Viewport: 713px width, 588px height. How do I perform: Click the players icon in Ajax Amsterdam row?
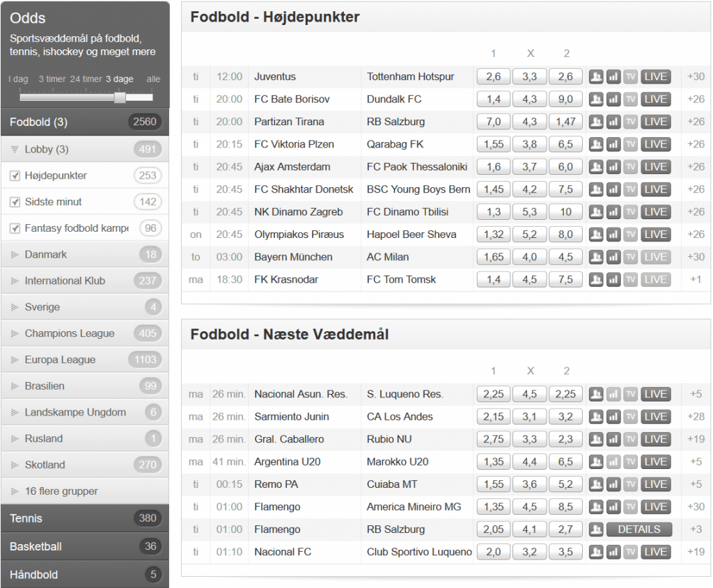[596, 167]
